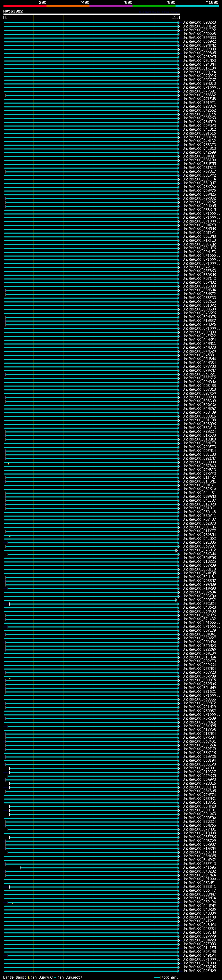The image size is (222, 980).
Task: Select hit label UniRef100_C7PKX5
Action: click(199, 776)
